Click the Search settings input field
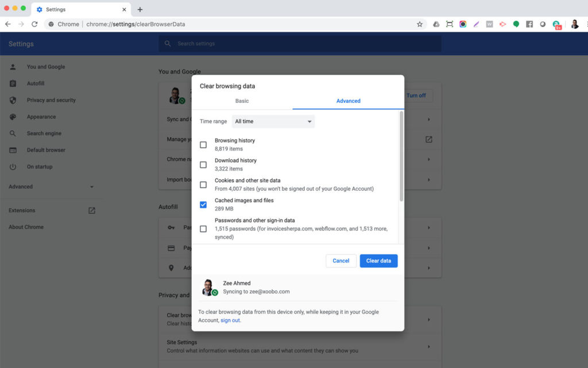 [300, 44]
